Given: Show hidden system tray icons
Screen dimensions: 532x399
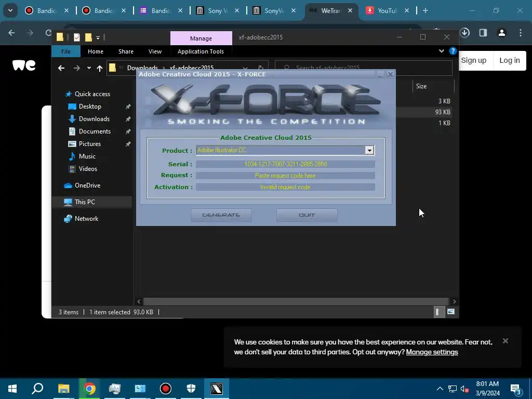Looking at the screenshot, I should tap(440, 389).
